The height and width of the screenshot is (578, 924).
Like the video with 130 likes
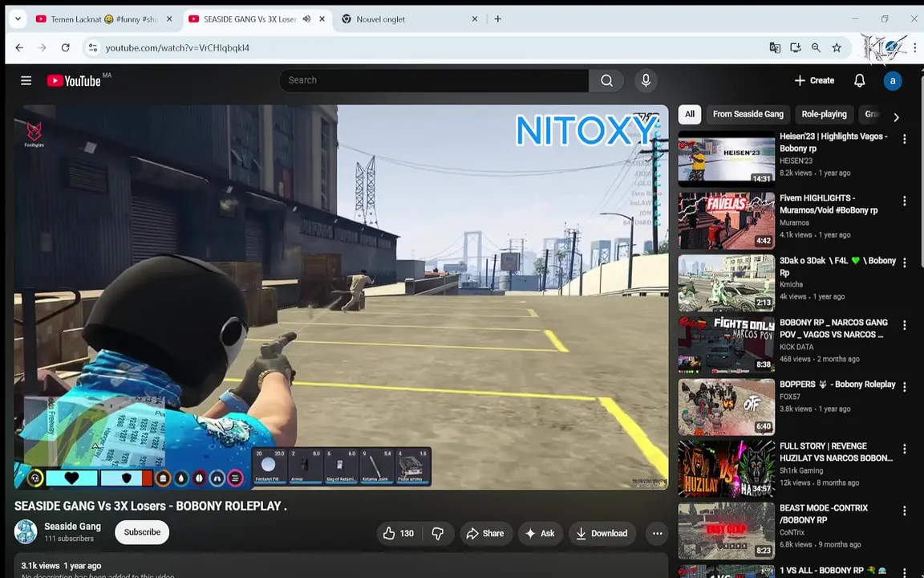coord(399,533)
